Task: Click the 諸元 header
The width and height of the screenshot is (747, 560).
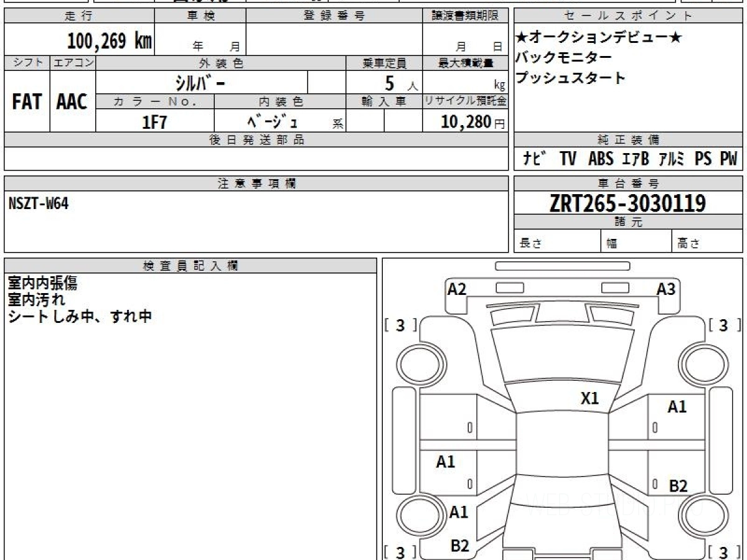Action: (628, 223)
